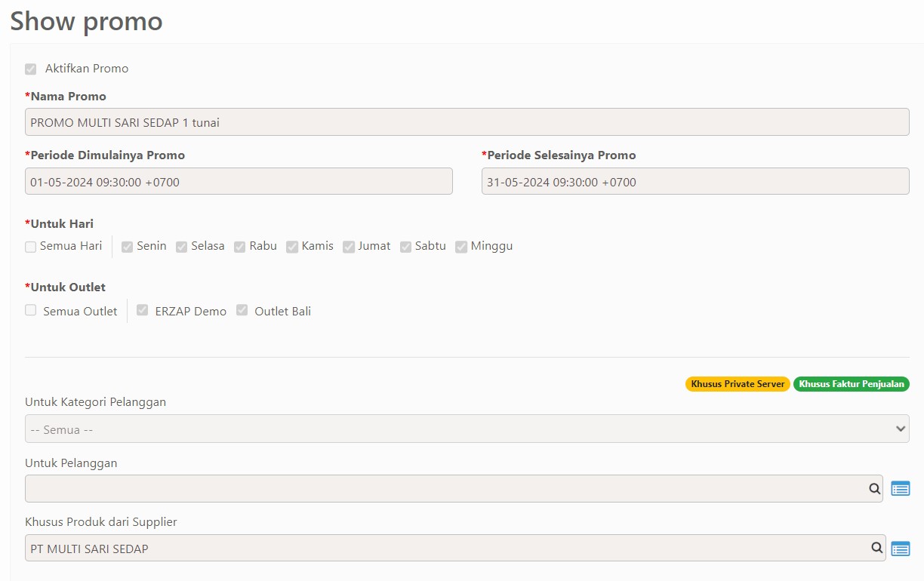This screenshot has width=924, height=581.
Task: Click the Khusus Faktur Penjualan badge
Action: pyautogui.click(x=852, y=384)
